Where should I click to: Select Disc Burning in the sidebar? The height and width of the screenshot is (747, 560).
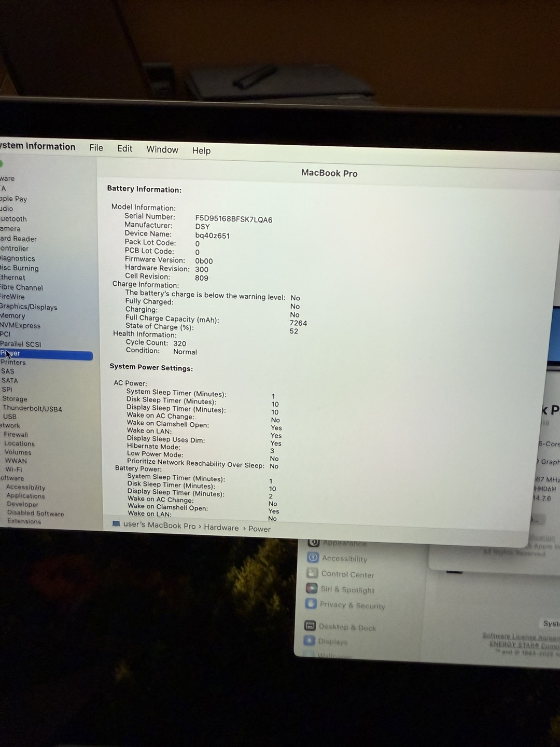(x=19, y=268)
